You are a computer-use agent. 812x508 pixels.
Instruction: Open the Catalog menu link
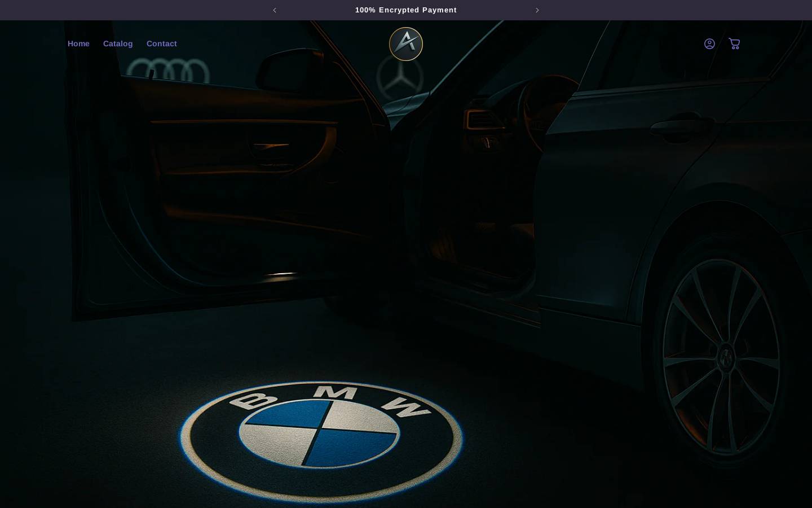pos(118,44)
